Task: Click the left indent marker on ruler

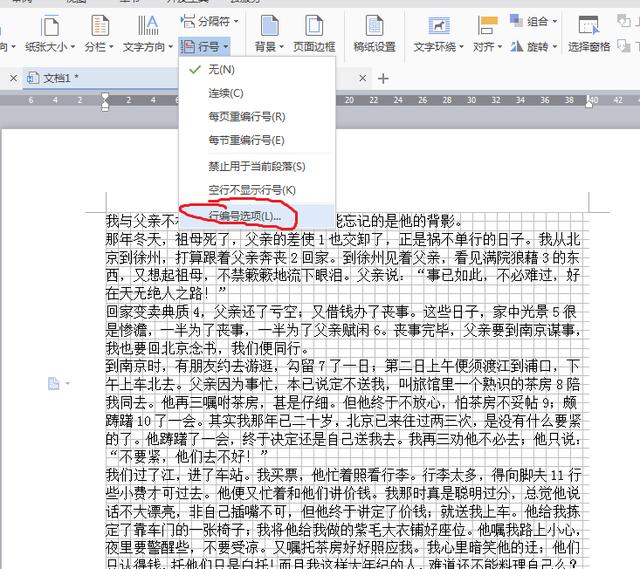Action: point(105,106)
